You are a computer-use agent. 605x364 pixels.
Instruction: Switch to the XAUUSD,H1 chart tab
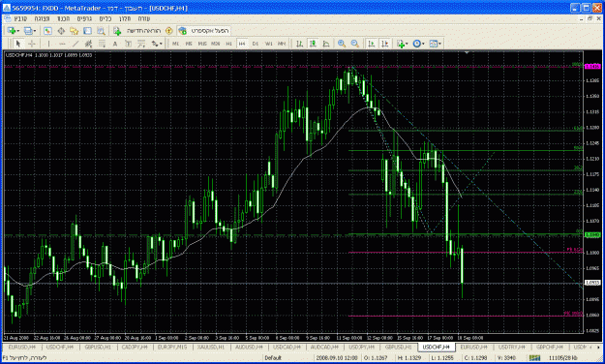tap(211, 347)
